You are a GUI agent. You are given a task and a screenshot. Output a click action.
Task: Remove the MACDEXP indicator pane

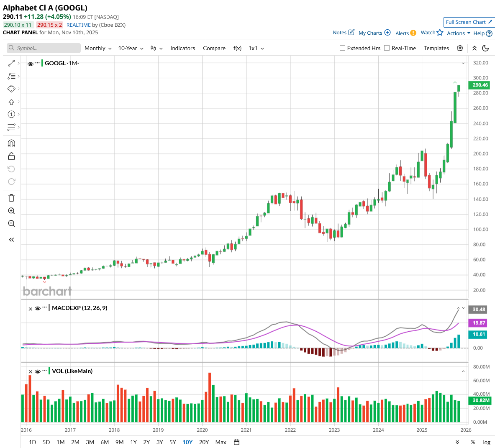tap(30, 309)
